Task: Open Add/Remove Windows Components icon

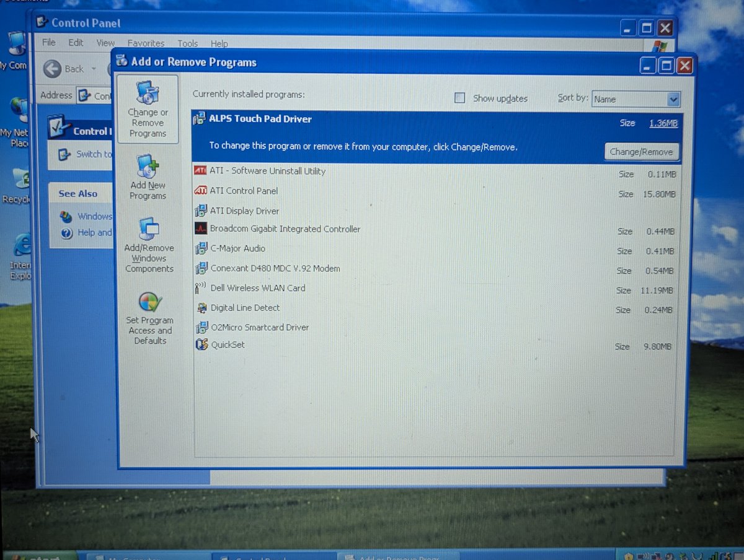Action: click(148, 229)
